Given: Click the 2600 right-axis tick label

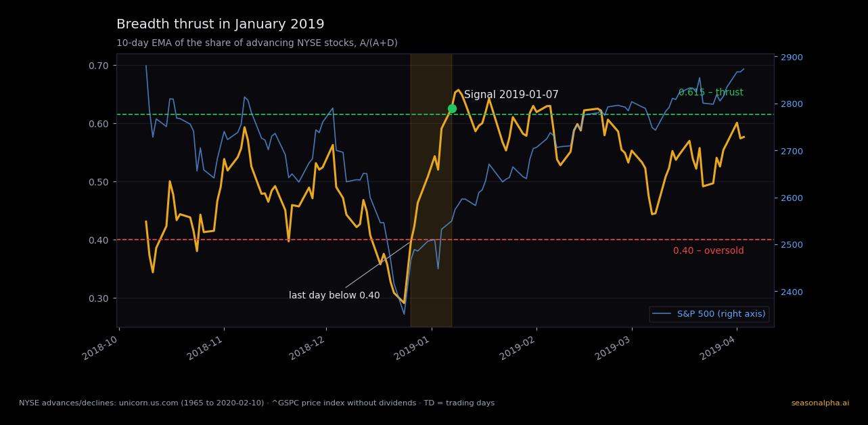Looking at the screenshot, I should click(x=793, y=198).
